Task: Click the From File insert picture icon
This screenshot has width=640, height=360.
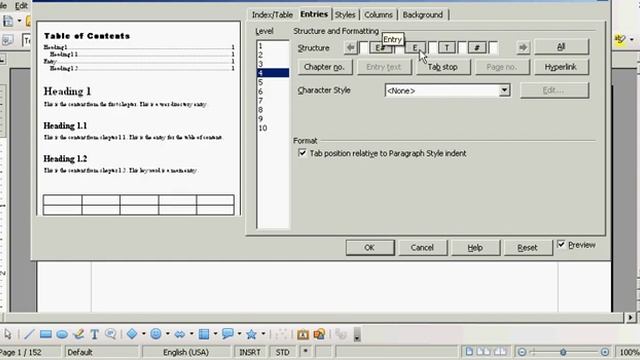Action: click(319, 334)
